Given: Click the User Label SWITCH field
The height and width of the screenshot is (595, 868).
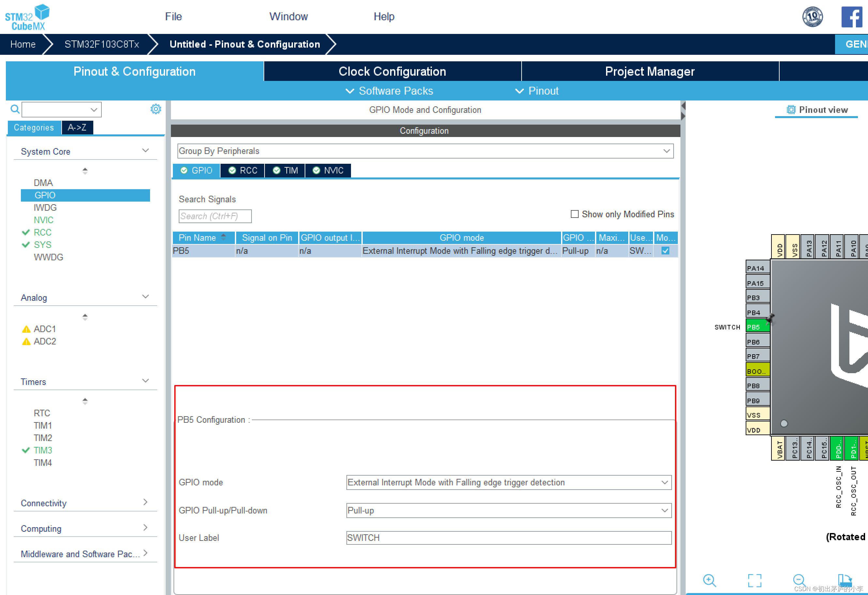Looking at the screenshot, I should (x=508, y=538).
